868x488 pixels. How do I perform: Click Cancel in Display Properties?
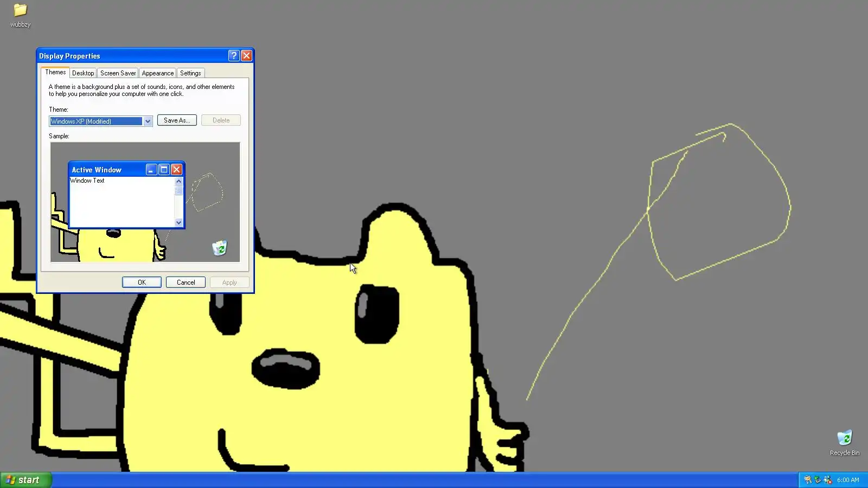[x=186, y=282]
